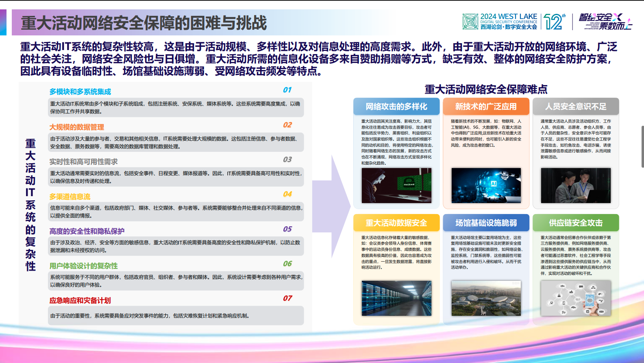Click the 12th anniversary emblem
This screenshot has width=644, height=363.
(x=555, y=22)
